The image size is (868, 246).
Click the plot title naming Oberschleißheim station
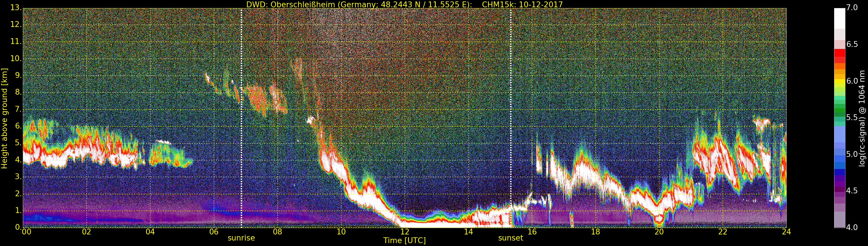pyautogui.click(x=404, y=4)
